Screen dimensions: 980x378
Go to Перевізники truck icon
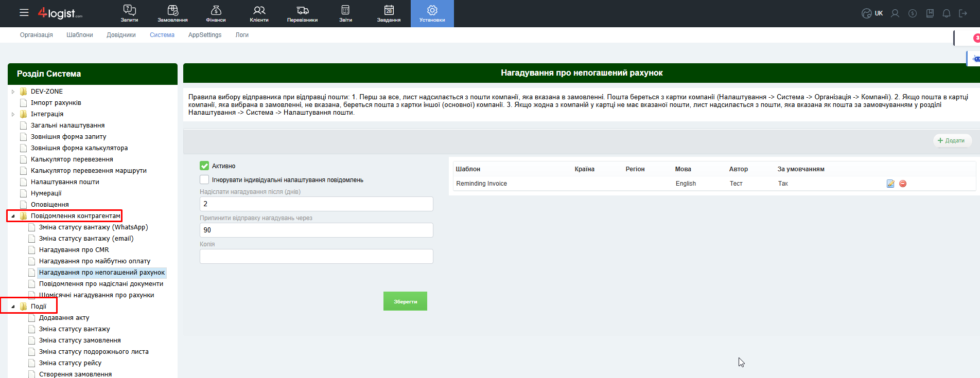302,11
